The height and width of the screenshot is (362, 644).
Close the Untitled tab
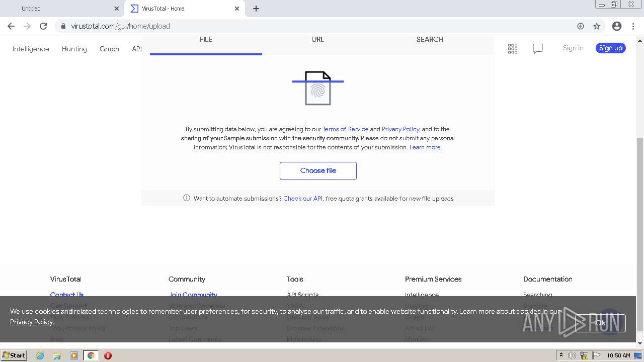(x=117, y=9)
